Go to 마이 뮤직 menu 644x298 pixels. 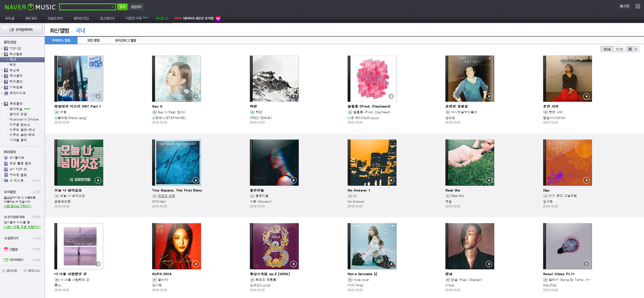click(31, 18)
